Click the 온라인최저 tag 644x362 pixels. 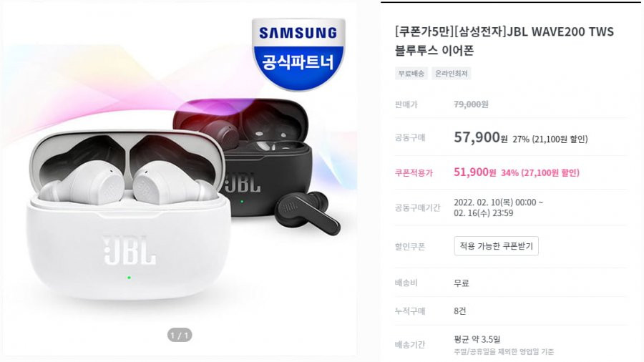[452, 74]
